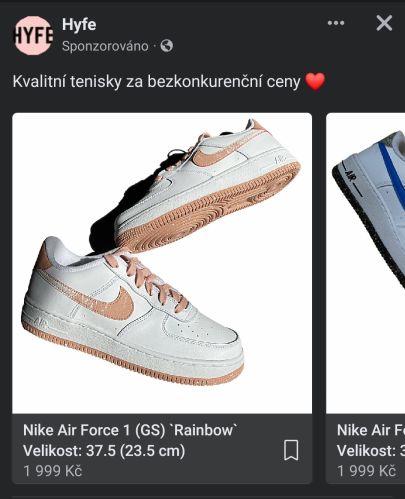This screenshot has width=405, height=499.
Task: Open the three-dot ad options menu
Action: pyautogui.click(x=336, y=23)
